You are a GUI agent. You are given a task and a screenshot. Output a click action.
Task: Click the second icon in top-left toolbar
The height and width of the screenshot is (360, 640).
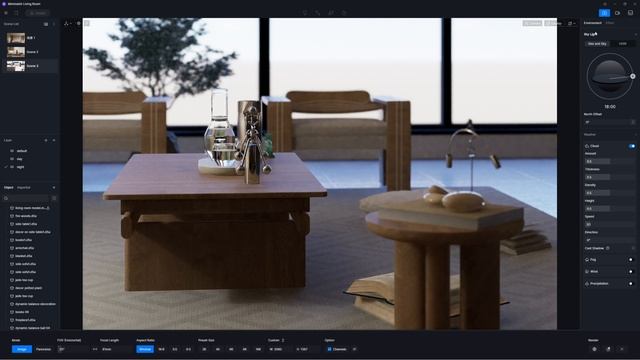point(16,13)
